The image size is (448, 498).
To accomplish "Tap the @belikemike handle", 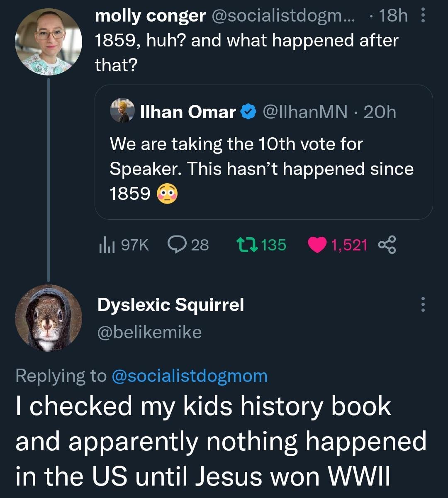I will [x=149, y=332].
